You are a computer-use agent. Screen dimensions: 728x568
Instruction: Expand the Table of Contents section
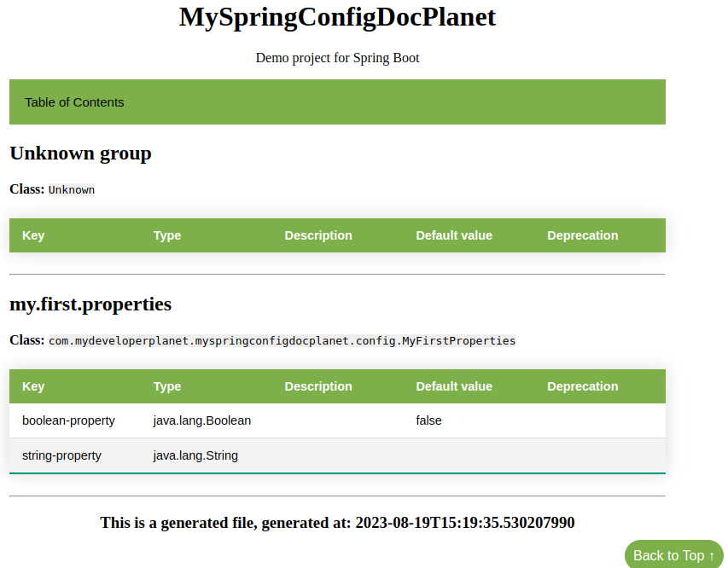(337, 102)
